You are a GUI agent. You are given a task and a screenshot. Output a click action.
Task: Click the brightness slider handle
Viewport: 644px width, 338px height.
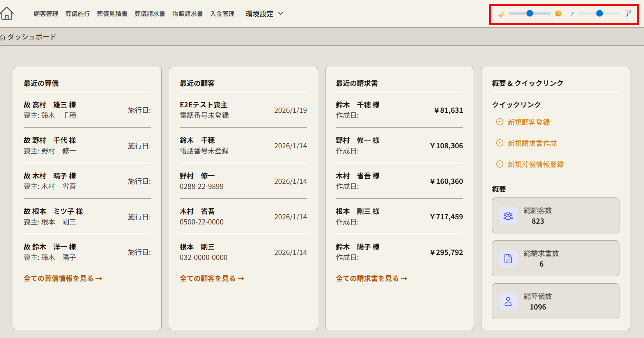tap(529, 14)
